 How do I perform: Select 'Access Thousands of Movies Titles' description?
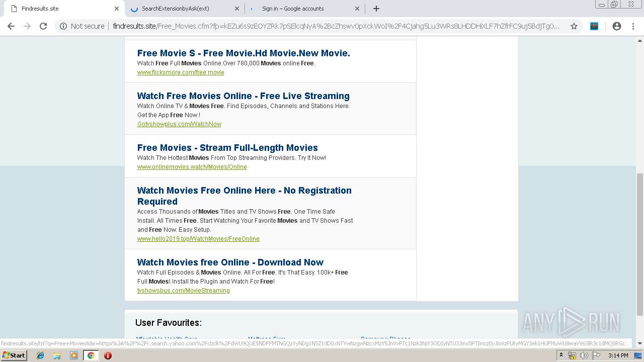point(245,221)
